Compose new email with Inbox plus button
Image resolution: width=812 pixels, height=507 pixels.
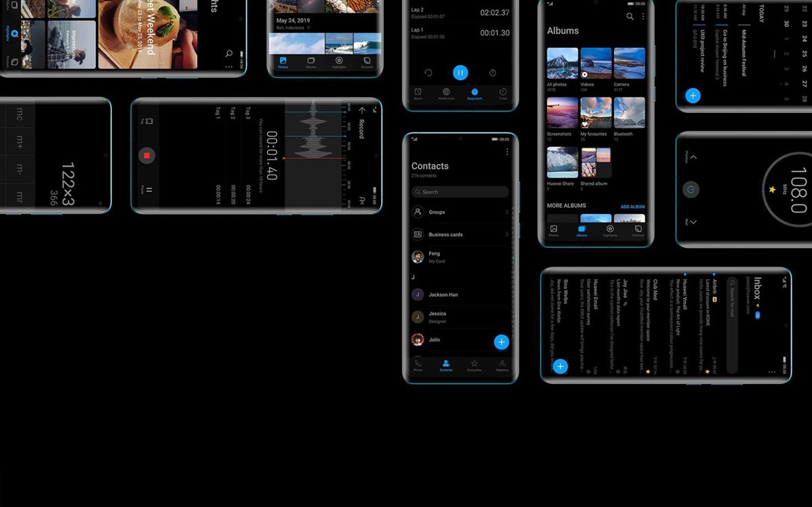point(560,367)
